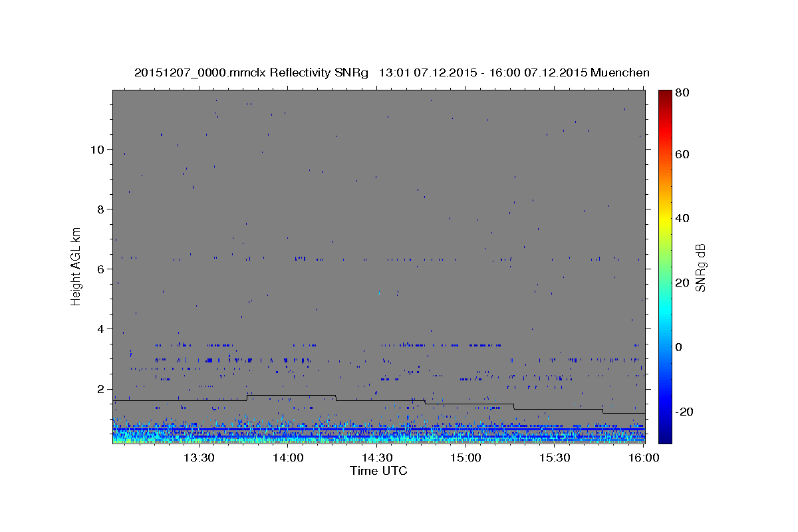Click the 15:30 time tick label
Screen dimensions: 798x532
(x=555, y=458)
